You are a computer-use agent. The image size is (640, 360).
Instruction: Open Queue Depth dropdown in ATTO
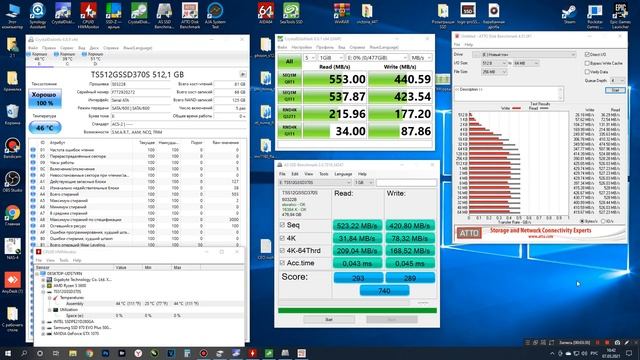point(617,80)
